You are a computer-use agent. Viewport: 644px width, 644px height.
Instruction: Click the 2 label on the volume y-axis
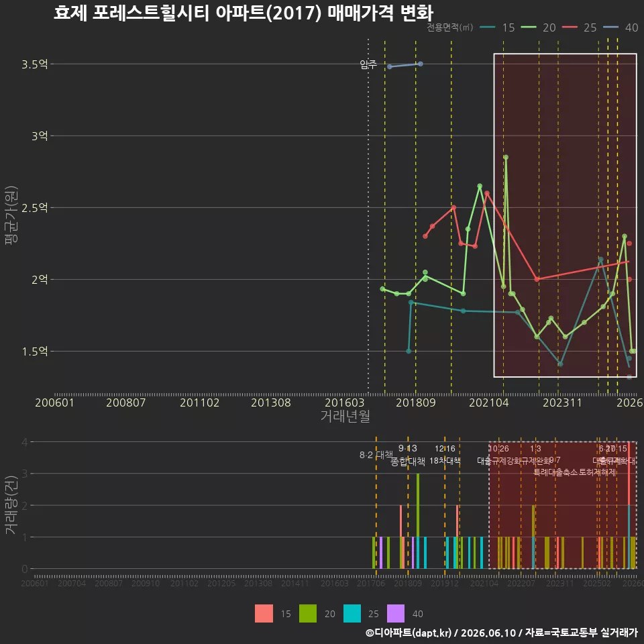coord(25,505)
